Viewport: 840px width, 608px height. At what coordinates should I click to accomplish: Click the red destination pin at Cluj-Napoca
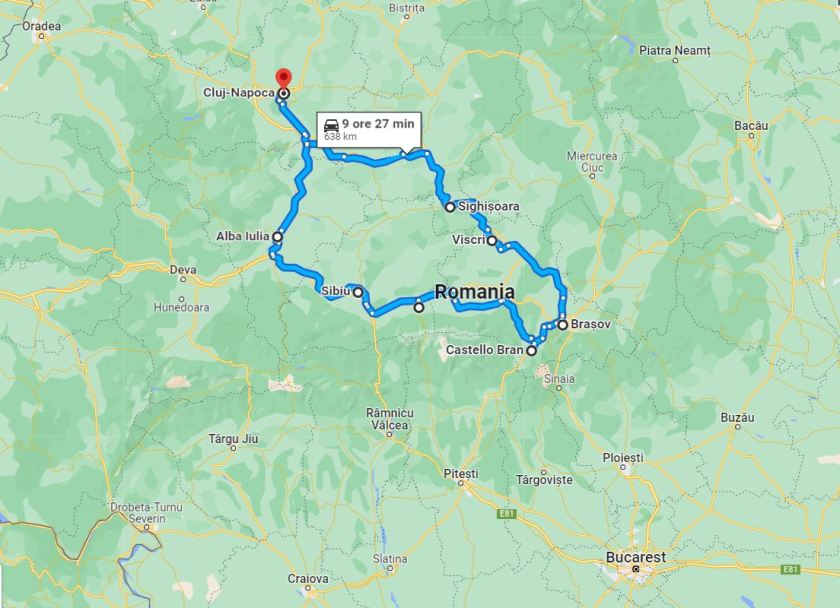click(x=283, y=80)
